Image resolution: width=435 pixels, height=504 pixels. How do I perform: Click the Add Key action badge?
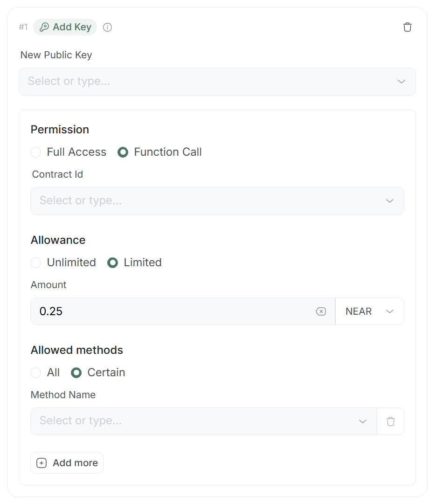pyautogui.click(x=65, y=27)
